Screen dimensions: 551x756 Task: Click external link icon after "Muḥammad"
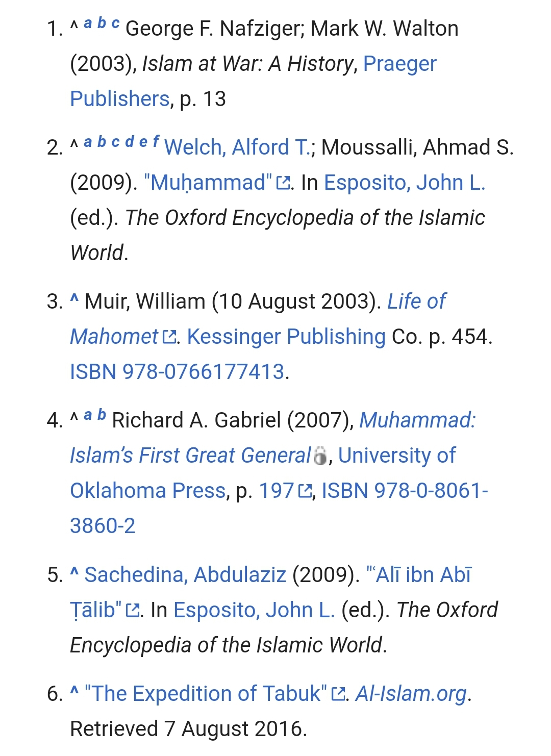click(x=283, y=183)
